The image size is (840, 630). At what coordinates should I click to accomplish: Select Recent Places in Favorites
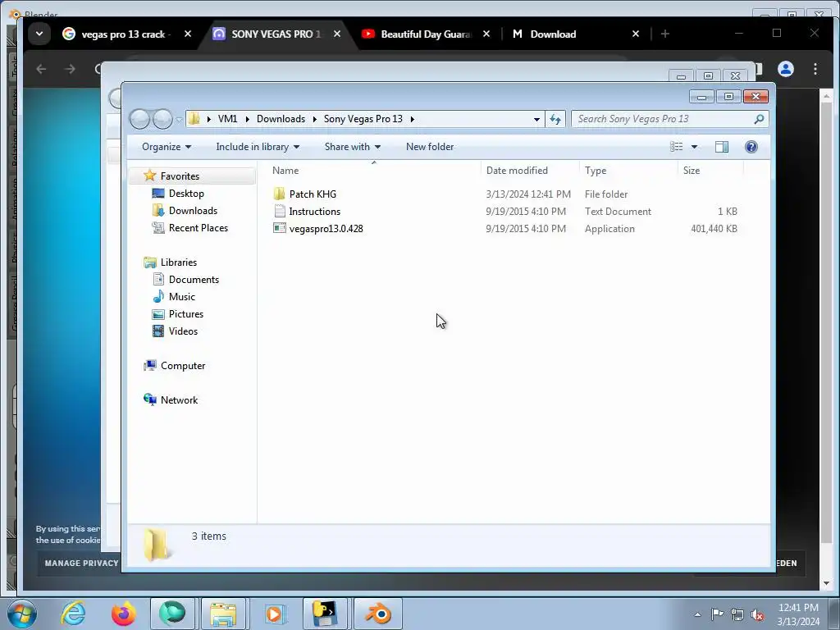199,228
